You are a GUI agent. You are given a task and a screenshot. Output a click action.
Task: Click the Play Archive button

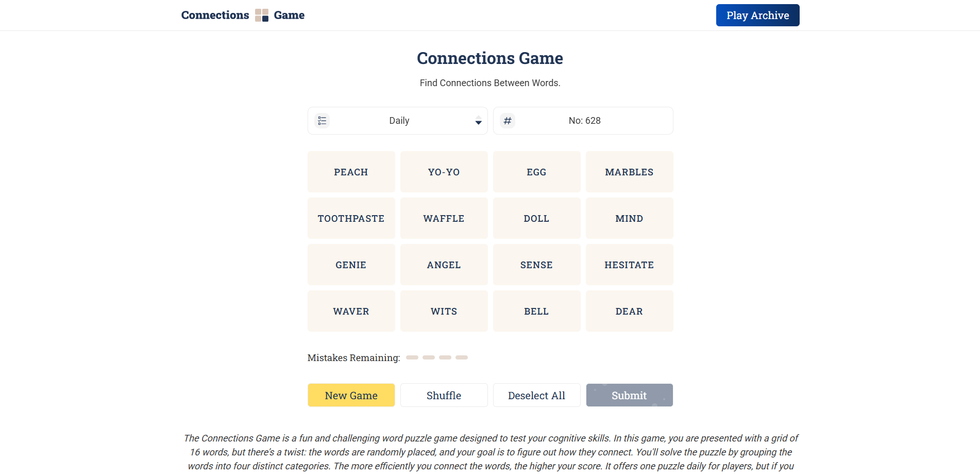coord(757,15)
